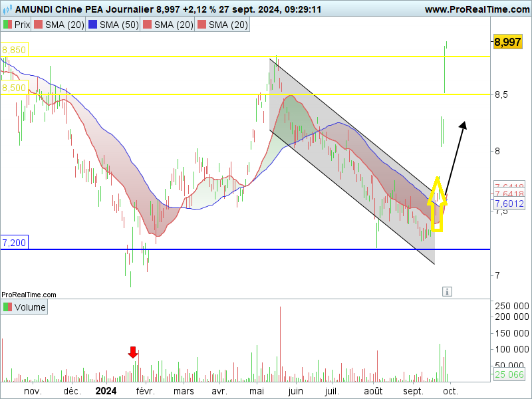Click the nov. month label on the axis

tap(33, 391)
